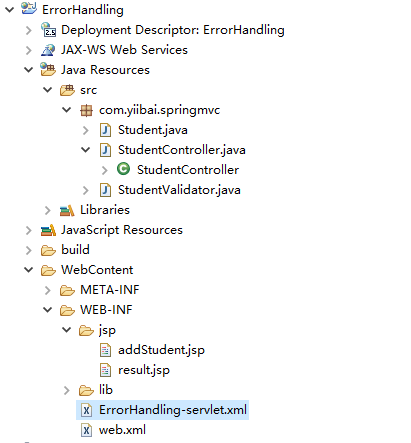Expand the lib folder arrow
The image size is (411, 443).
pos(67,390)
